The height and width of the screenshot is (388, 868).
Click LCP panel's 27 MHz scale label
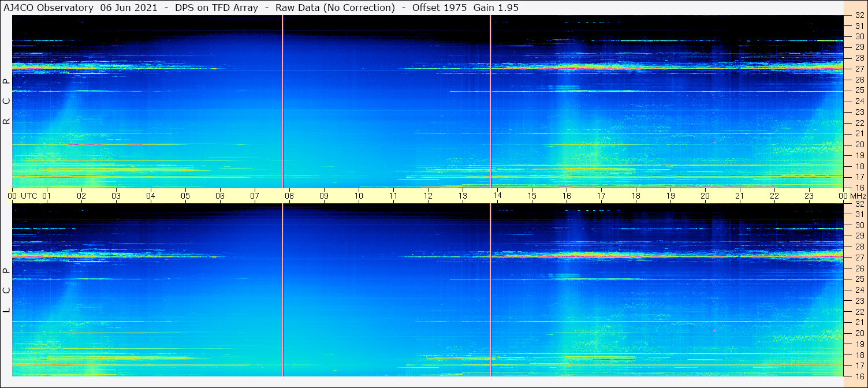[x=859, y=258]
